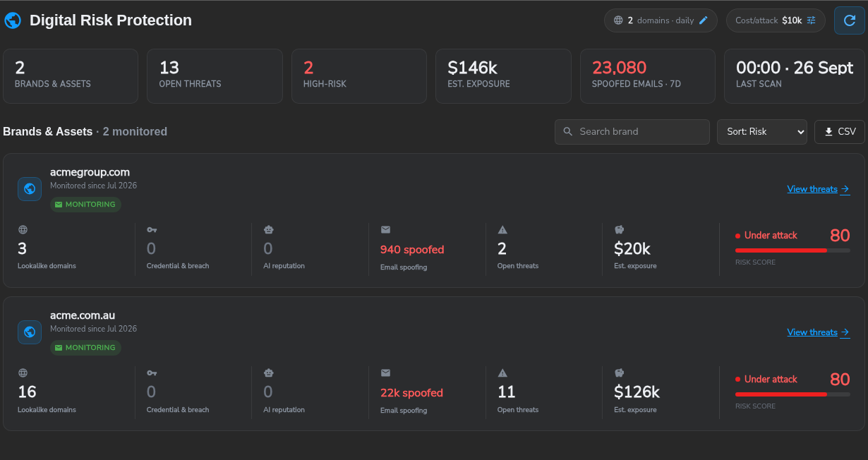Viewport: 868px width, 460px height.
Task: Click the "940 spoofed" value
Action: 412,250
